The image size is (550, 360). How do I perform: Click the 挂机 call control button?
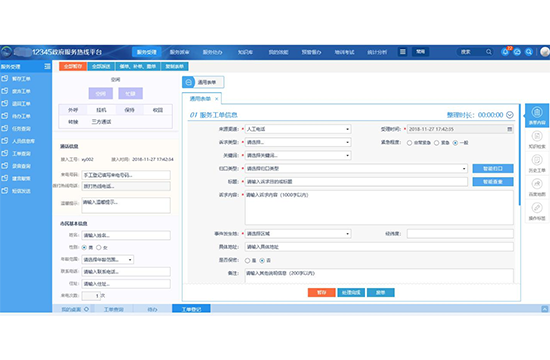[x=101, y=110]
